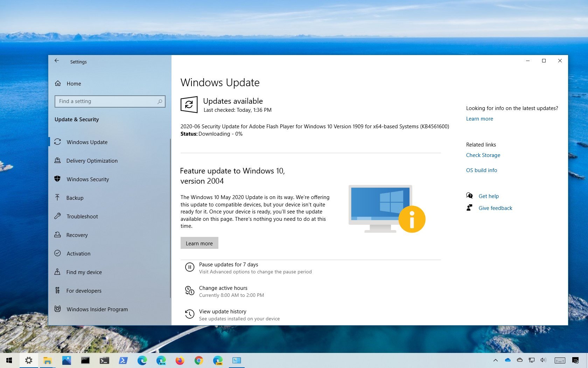
Task: Open the Troubleshoot page
Action: [82, 217]
